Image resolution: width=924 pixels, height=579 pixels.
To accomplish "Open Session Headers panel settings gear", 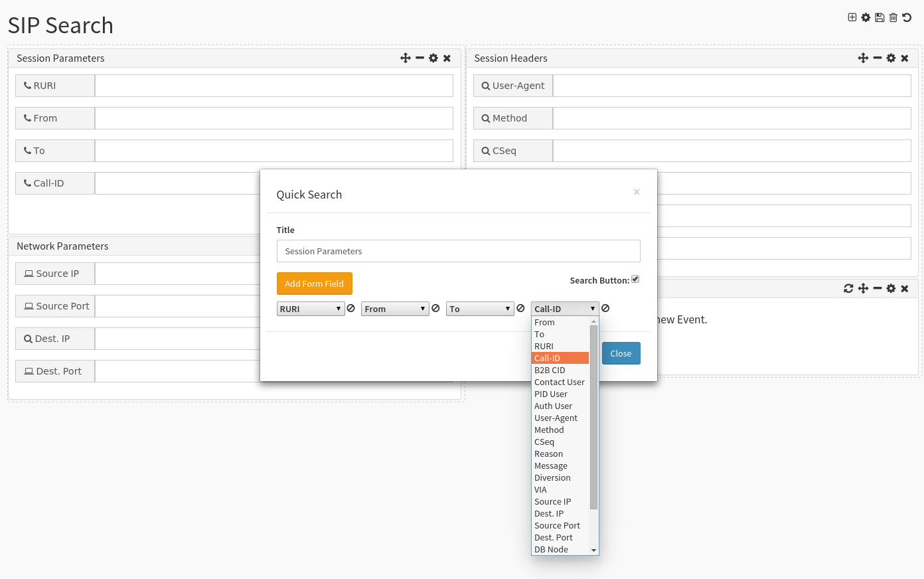I will 891,58.
